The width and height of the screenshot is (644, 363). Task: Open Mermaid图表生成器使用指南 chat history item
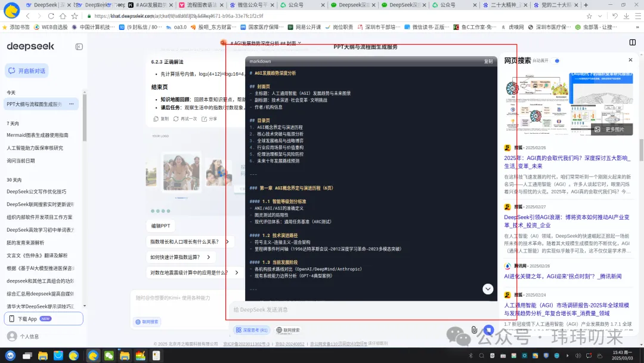tap(38, 135)
